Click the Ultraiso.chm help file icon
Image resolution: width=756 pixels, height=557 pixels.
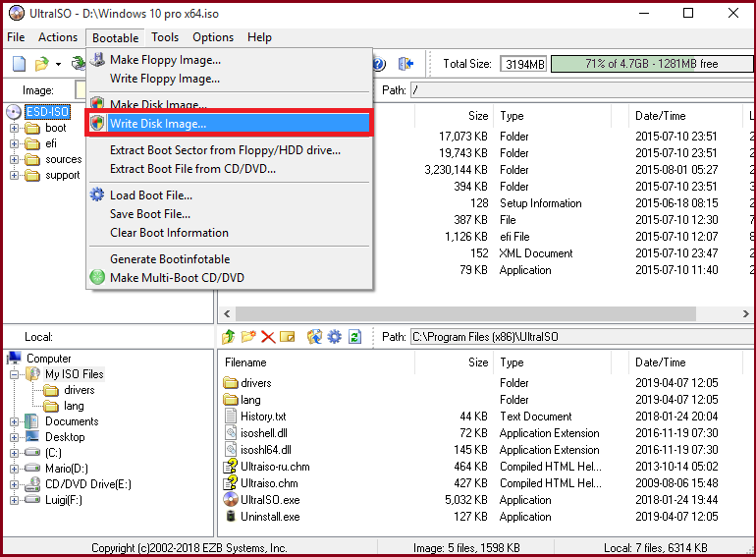[x=231, y=482]
